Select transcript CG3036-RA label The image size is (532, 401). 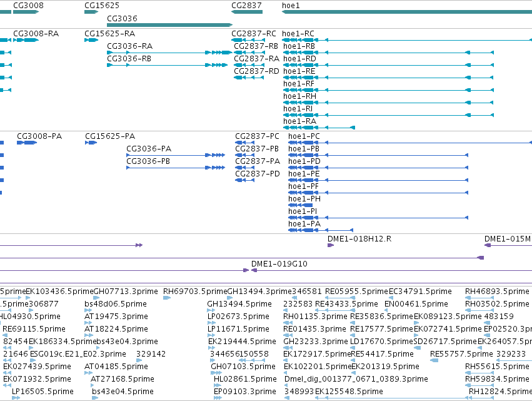point(129,46)
